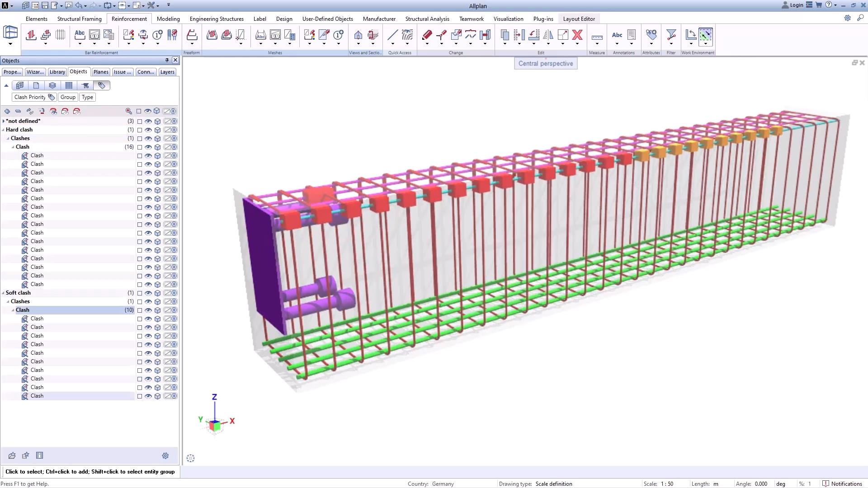The image size is (868, 488).
Task: Click the Scale 1:50 field in status bar
Action: coord(667,483)
